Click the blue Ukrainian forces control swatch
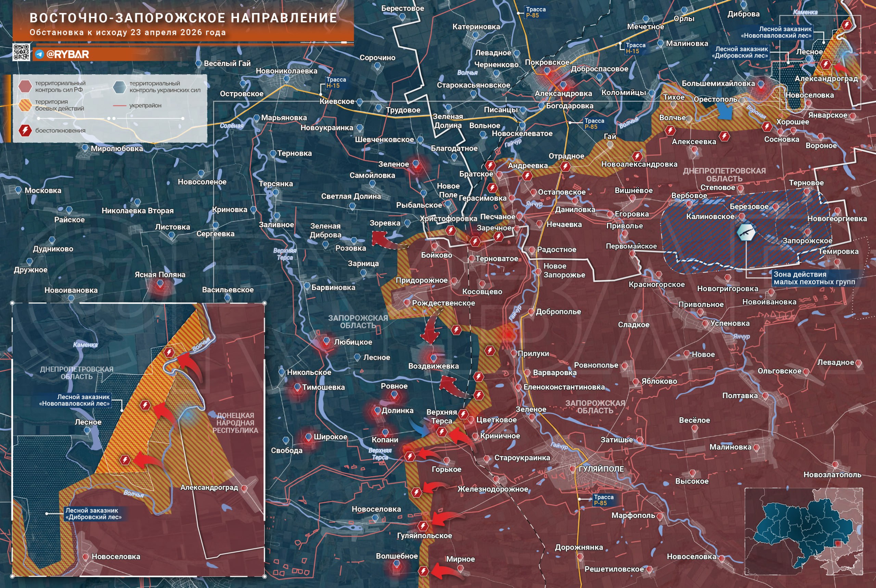 [x=119, y=87]
